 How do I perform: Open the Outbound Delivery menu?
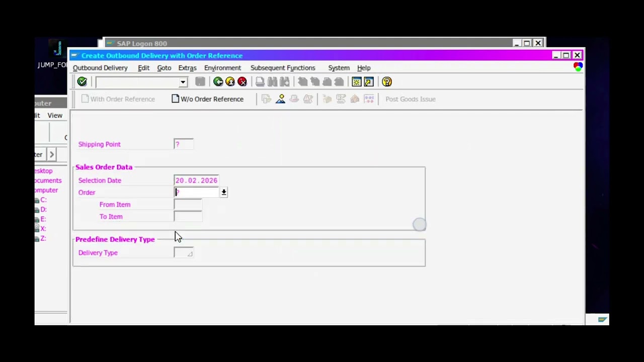[x=100, y=68]
